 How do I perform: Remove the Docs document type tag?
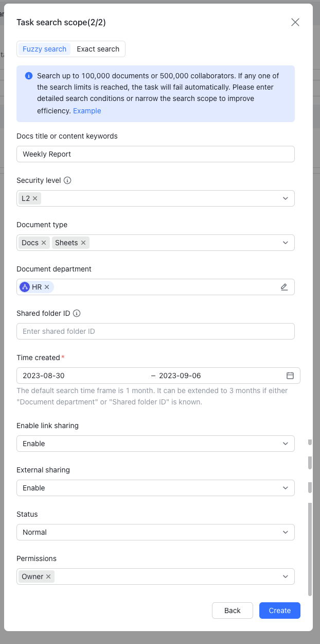(x=44, y=243)
